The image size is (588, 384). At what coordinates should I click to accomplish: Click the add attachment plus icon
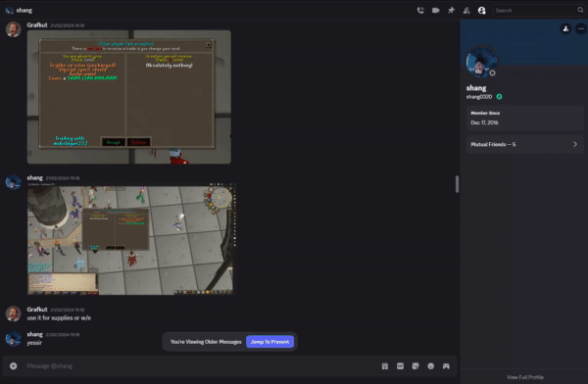coord(13,366)
